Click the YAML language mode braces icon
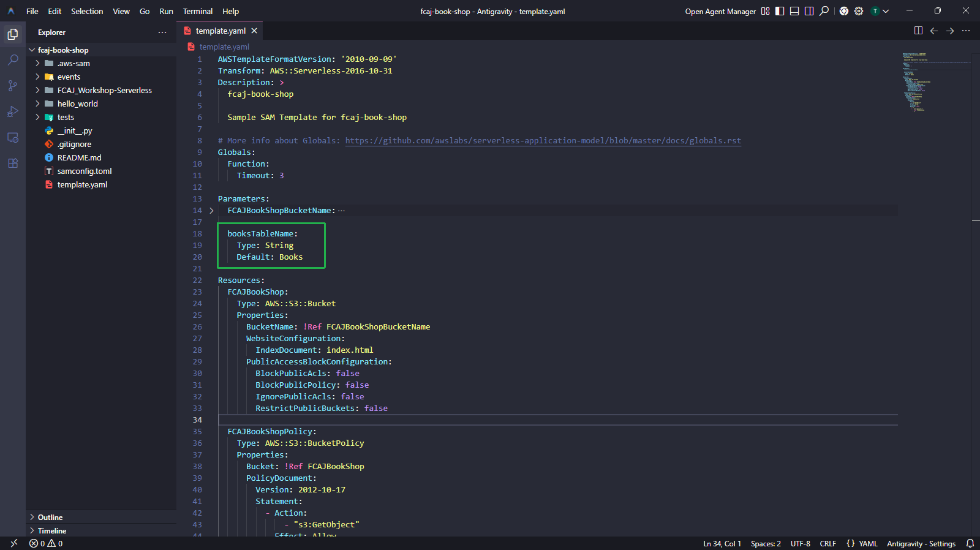 [851, 543]
